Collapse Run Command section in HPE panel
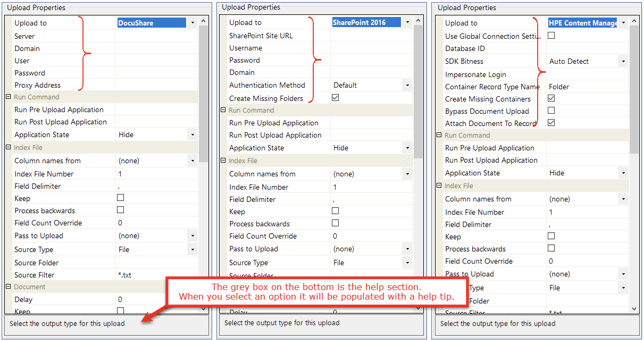644x340 pixels. pyautogui.click(x=439, y=135)
